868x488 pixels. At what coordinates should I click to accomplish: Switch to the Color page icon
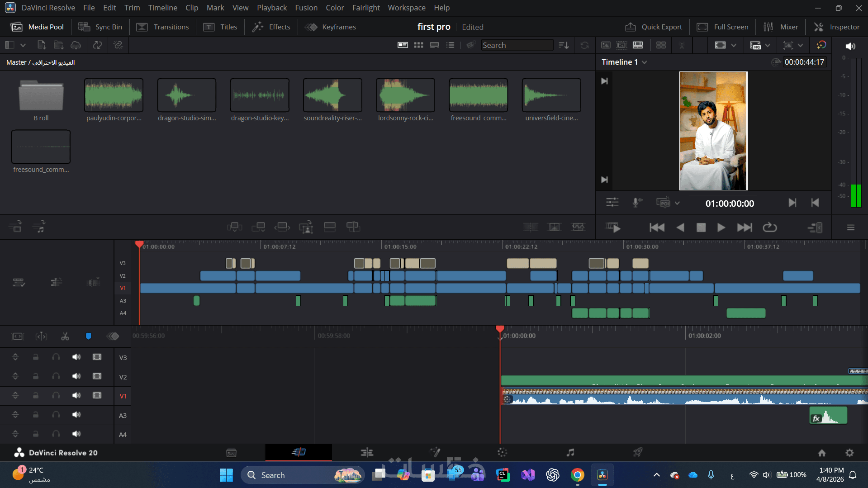tap(502, 452)
